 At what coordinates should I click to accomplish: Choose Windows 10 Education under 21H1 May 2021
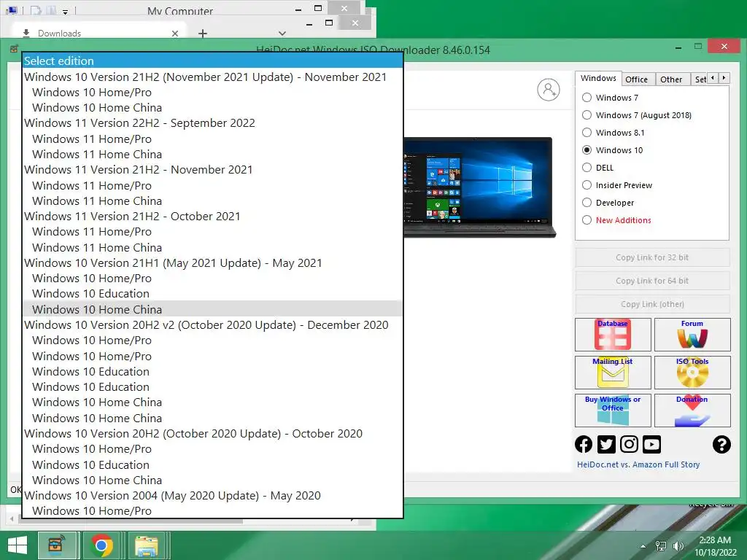pos(212,293)
